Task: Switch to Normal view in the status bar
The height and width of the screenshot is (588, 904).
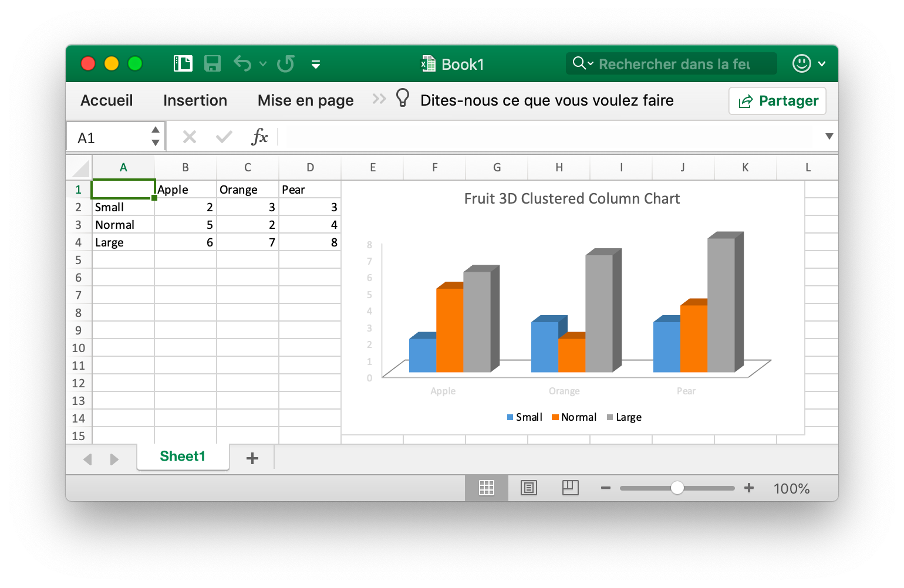Action: pos(487,488)
